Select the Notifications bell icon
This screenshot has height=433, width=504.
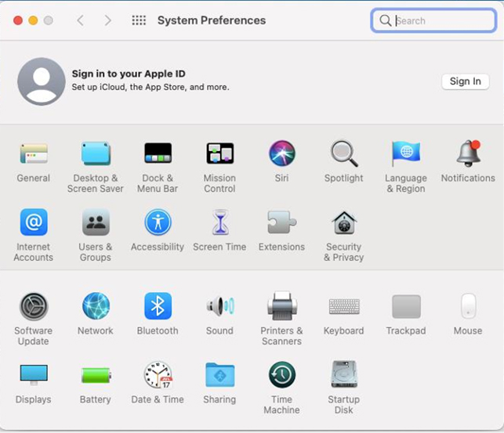tap(468, 153)
